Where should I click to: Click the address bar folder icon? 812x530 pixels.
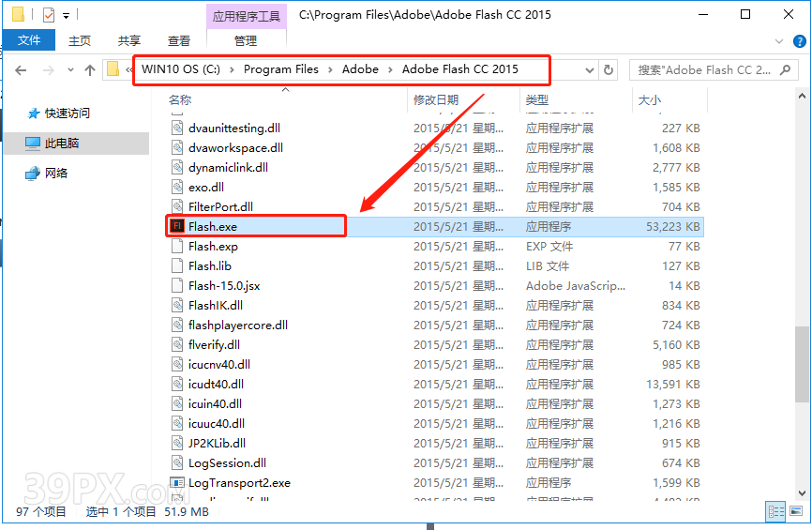point(113,69)
